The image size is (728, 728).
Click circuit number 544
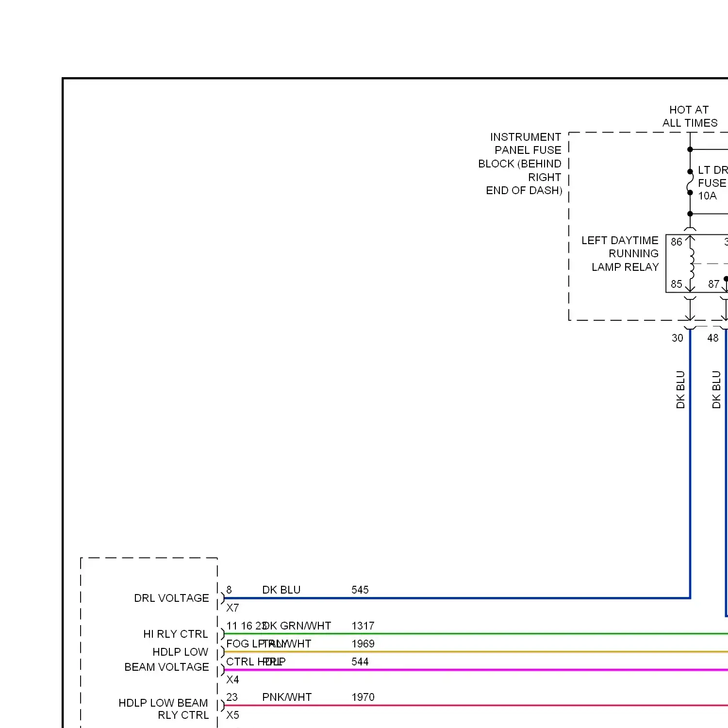(x=360, y=662)
